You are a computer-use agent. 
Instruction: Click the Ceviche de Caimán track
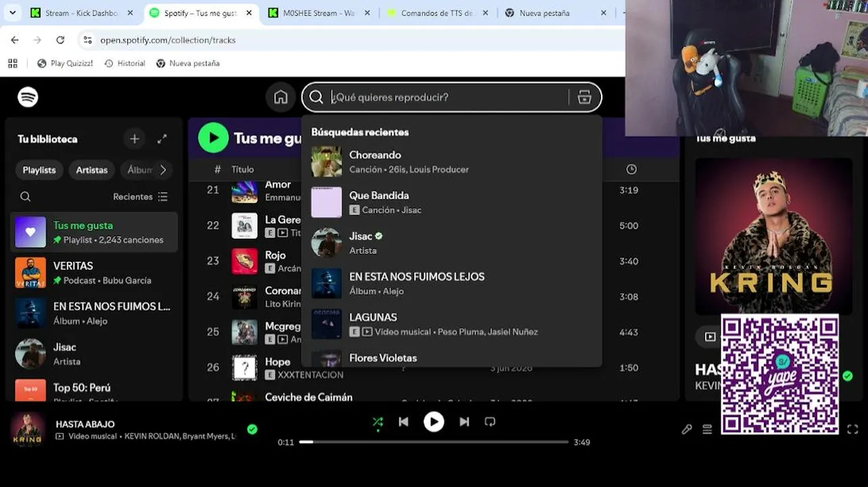308,397
